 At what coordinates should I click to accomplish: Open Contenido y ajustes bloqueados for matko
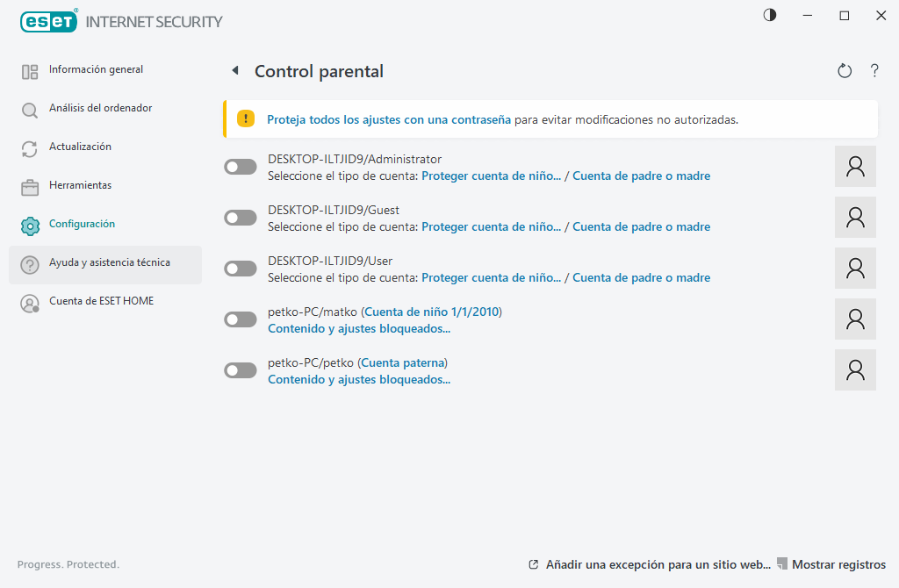click(x=358, y=328)
